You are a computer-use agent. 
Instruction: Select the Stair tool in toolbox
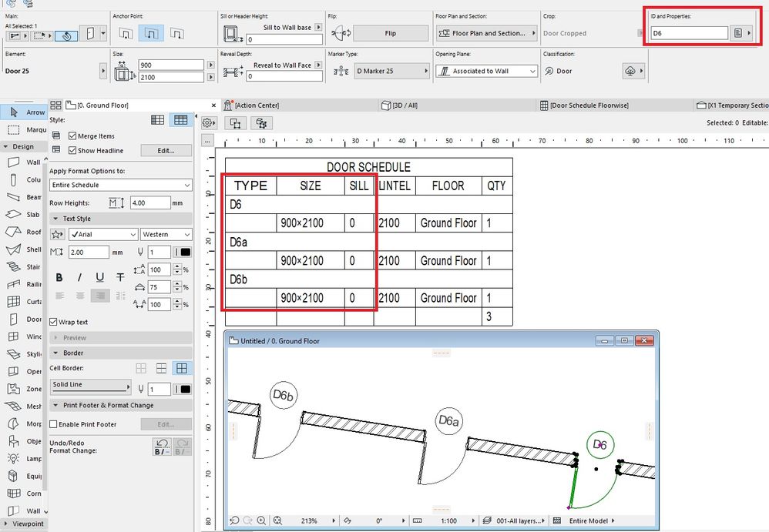[14, 267]
